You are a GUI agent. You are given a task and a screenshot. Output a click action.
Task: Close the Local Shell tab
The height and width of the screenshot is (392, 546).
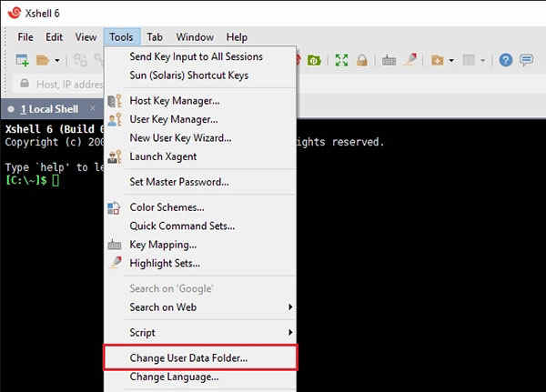92,108
